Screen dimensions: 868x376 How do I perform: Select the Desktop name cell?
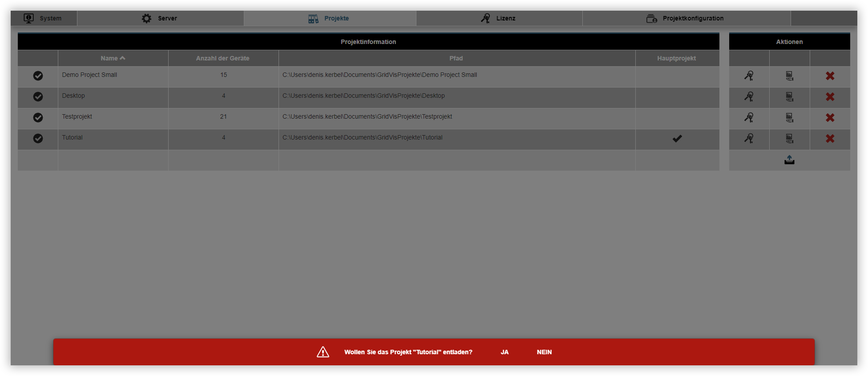[x=113, y=97]
